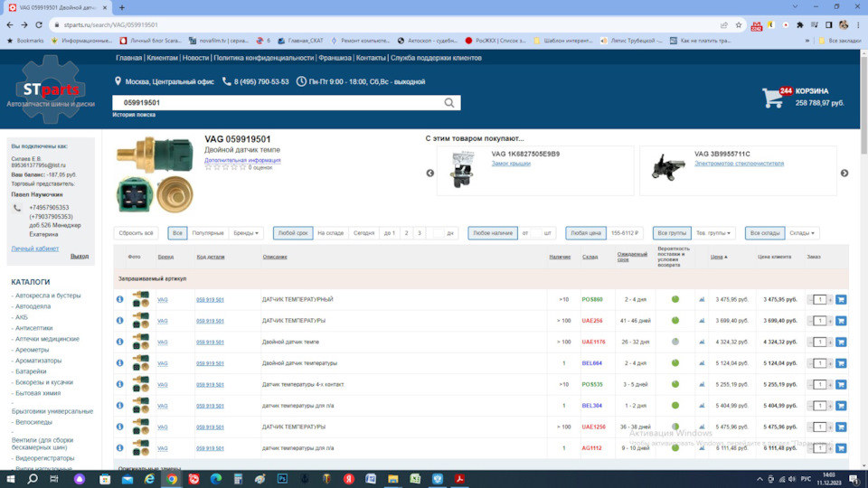Select Все склады warehouse filter
868x488 pixels.
coord(765,233)
